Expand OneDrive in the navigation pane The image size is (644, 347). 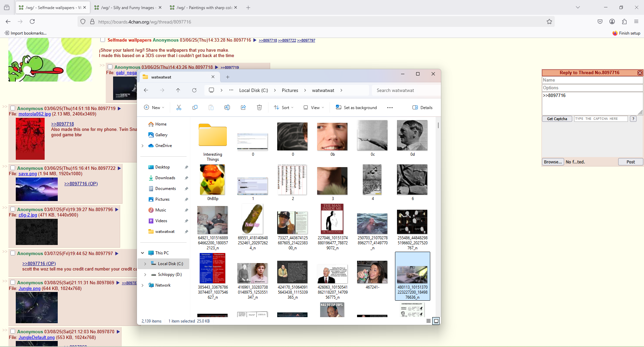tap(143, 146)
